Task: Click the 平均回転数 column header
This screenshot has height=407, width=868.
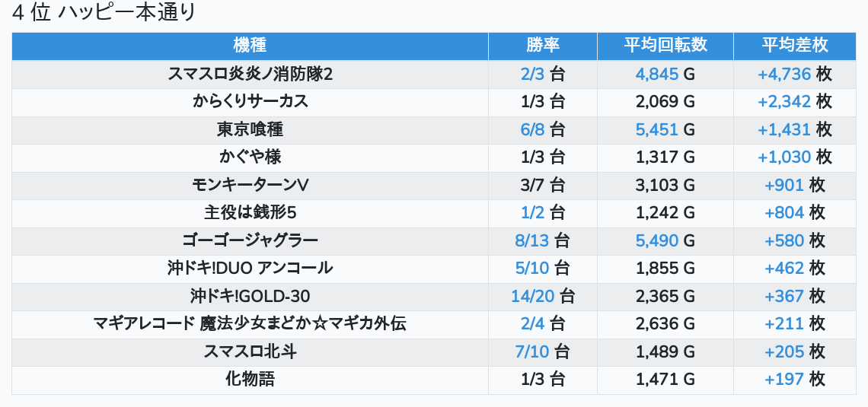Action: pyautogui.click(x=665, y=45)
